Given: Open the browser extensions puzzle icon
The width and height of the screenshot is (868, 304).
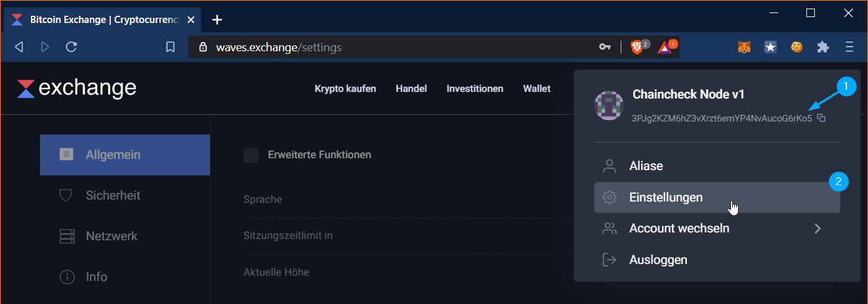Looking at the screenshot, I should point(823,47).
